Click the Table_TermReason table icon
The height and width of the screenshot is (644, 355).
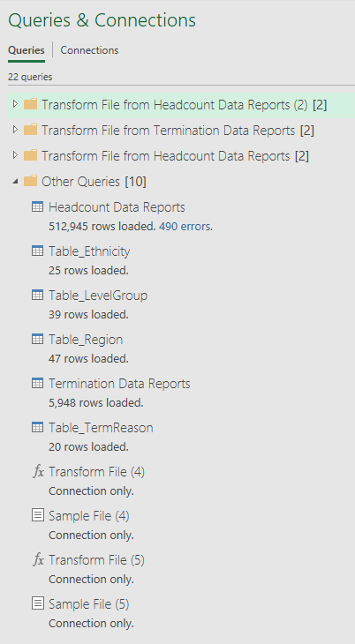(x=37, y=427)
